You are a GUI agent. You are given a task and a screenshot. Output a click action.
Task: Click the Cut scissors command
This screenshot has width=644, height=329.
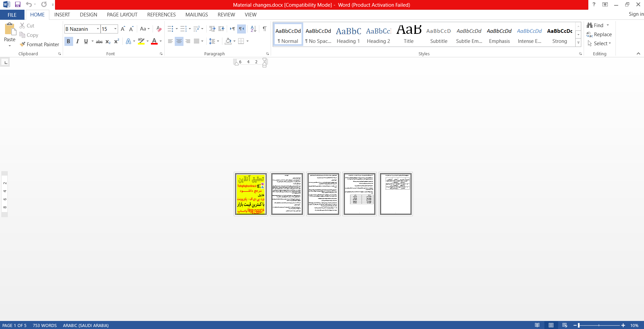(27, 25)
